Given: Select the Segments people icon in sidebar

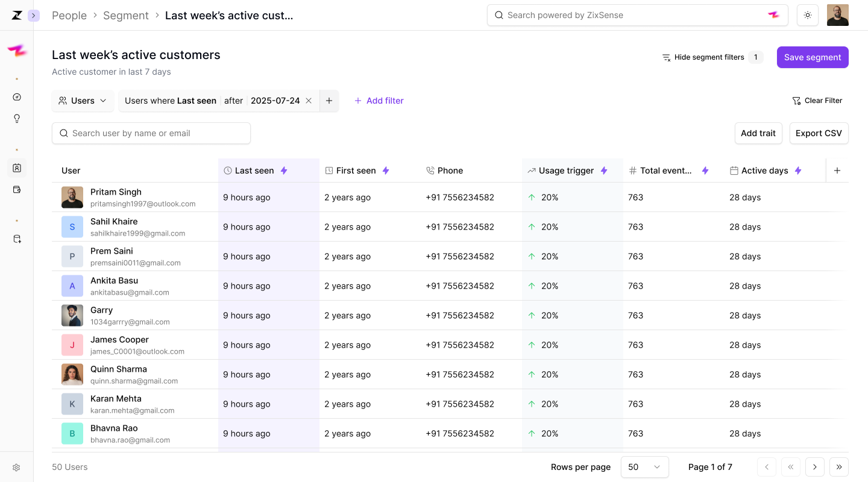Looking at the screenshot, I should pyautogui.click(x=17, y=168).
